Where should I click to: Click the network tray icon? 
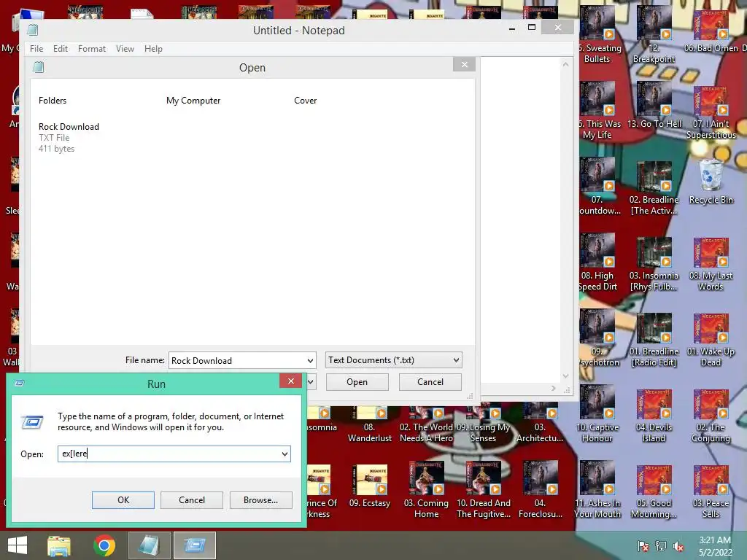(x=661, y=546)
